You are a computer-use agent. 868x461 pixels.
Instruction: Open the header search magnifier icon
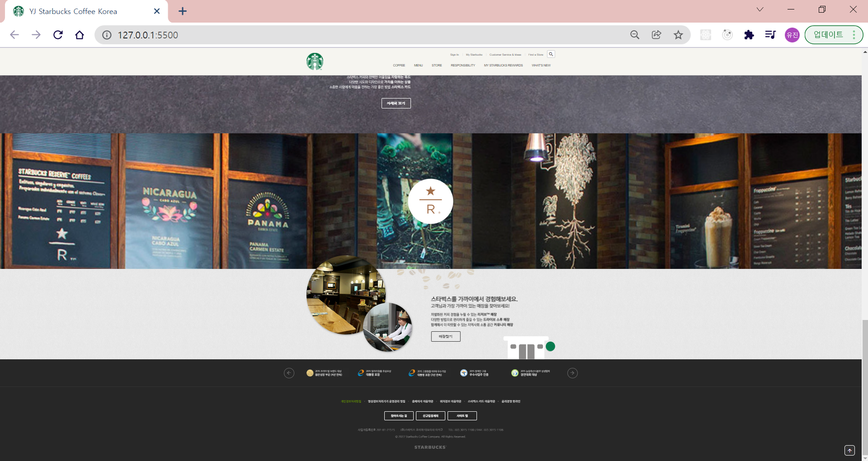coord(551,54)
